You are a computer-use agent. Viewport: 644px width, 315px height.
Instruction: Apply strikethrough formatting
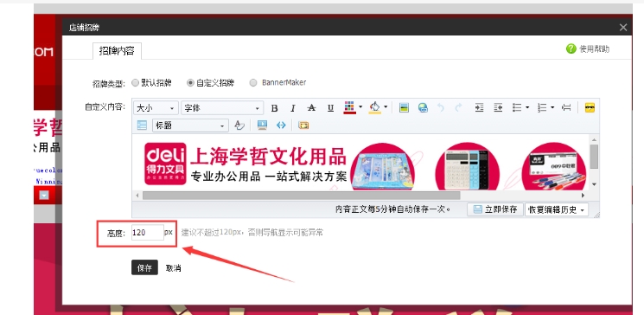[x=312, y=108]
